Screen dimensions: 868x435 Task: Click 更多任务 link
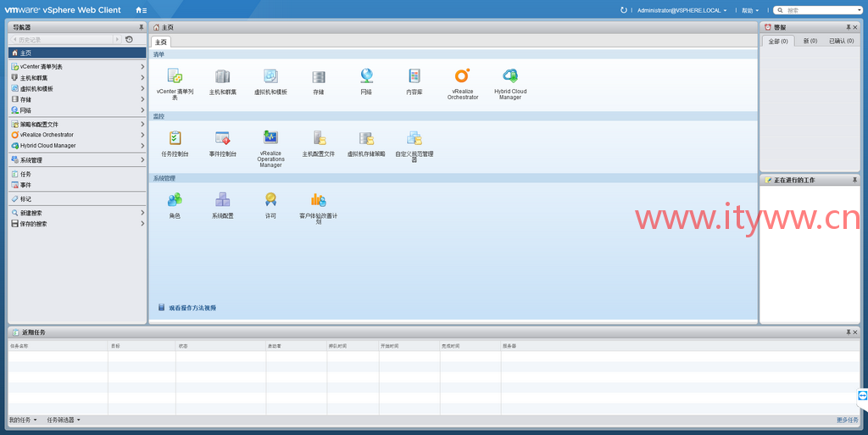(848, 420)
